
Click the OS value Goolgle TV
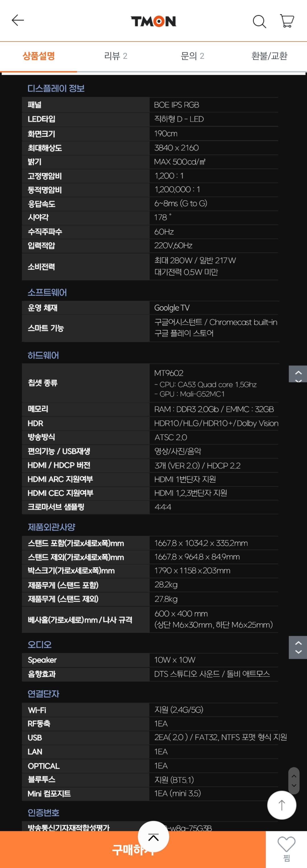(171, 308)
